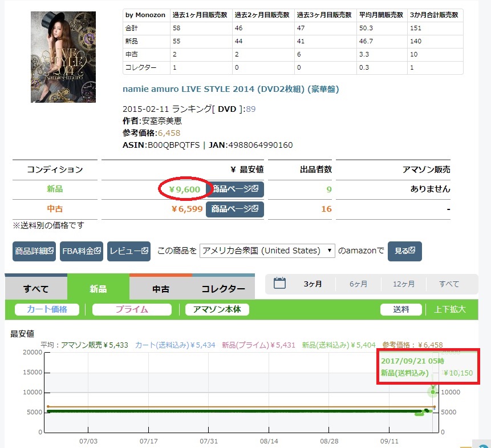Screen dimensions: 491x448
Task: Click the product title link namie amuro LIVE STYLE 2014
Action: click(231, 89)
